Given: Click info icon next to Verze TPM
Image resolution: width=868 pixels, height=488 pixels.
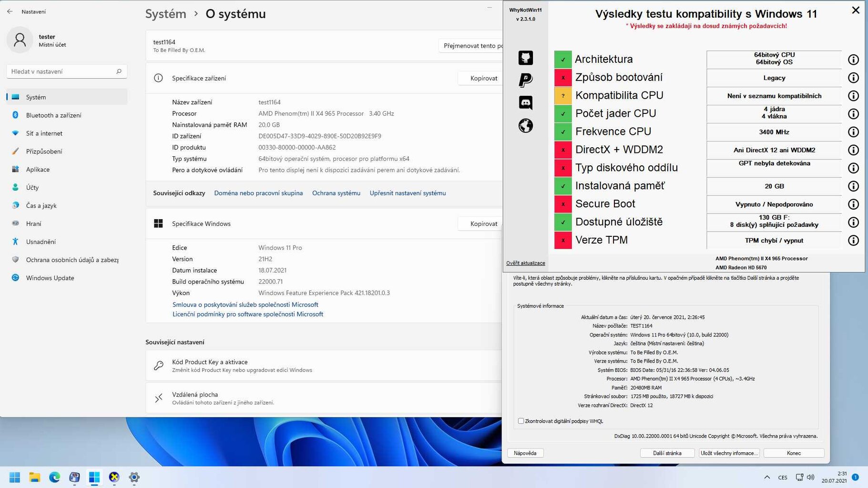Looking at the screenshot, I should (x=853, y=241).
